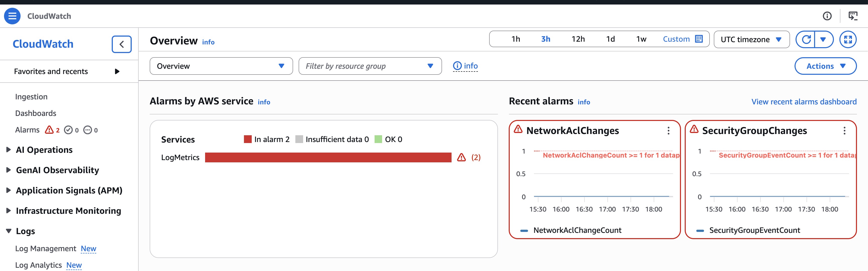
Task: Enter fullscreen mode with expand icon
Action: (848, 39)
